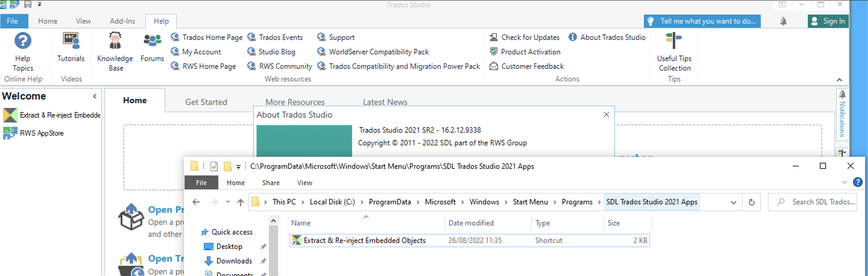
Task: Click the notification bell in title area
Action: pos(783,21)
